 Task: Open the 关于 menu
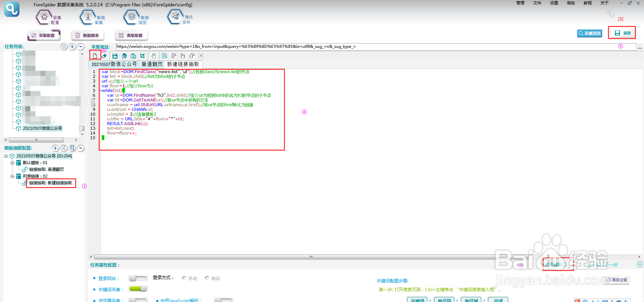click(x=605, y=3)
